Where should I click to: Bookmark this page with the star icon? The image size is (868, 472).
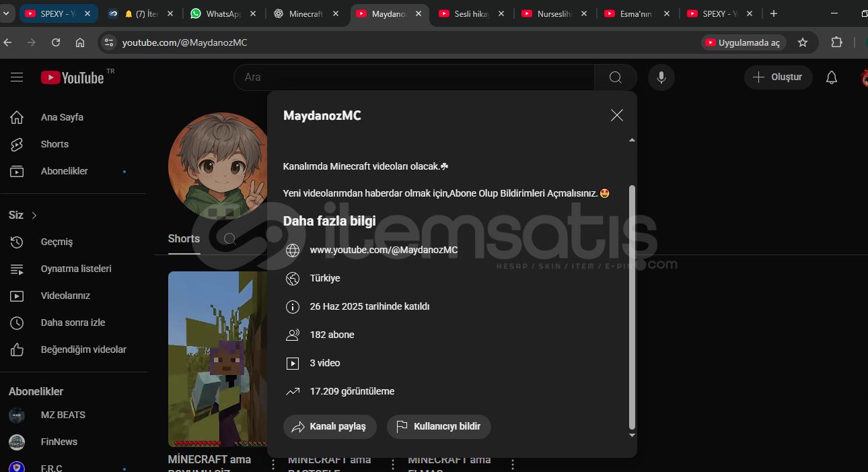tap(803, 42)
